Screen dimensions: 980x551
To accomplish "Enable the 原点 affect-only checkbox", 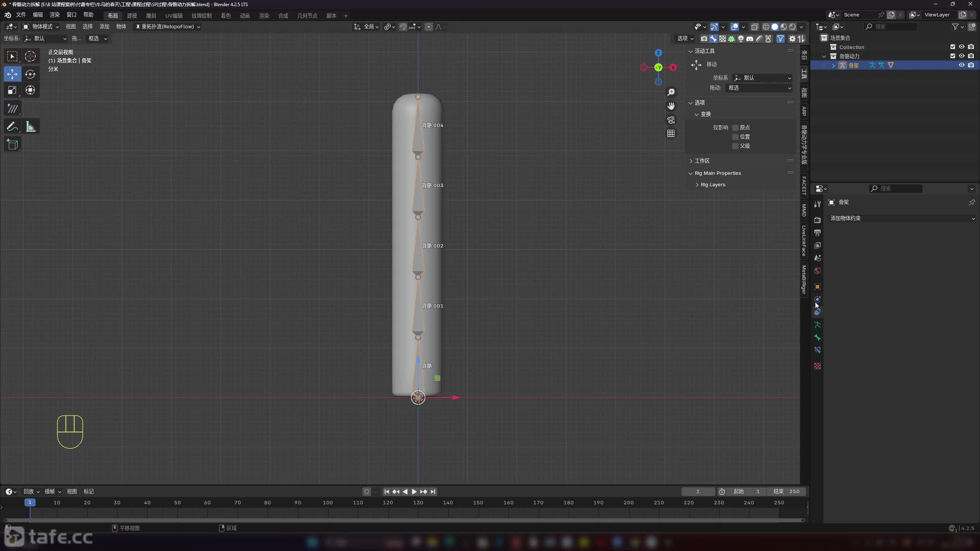I will click(735, 128).
